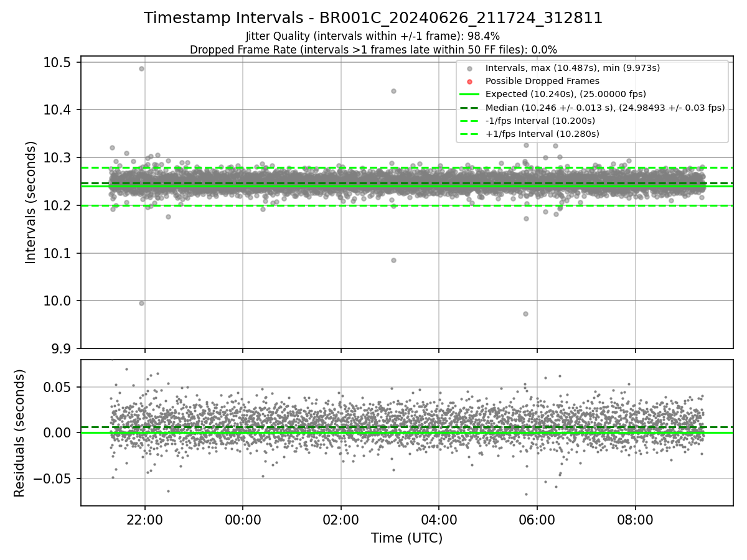Viewport: 747px width, 560px height.
Task: Select legend entry 'Intervals, max (10.487s), min (9.973s)'
Action: (573, 68)
